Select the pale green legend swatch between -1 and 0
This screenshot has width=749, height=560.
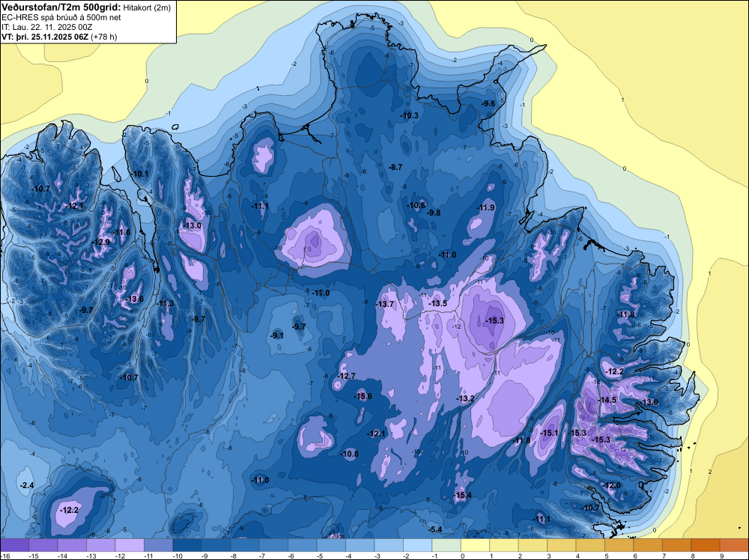click(x=446, y=545)
